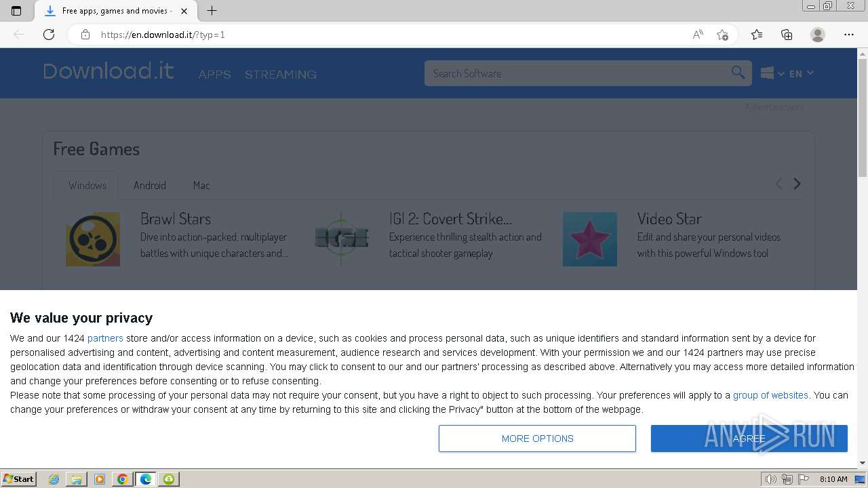Image resolution: width=868 pixels, height=488 pixels.
Task: Open the Video Star title link
Action: point(669,219)
